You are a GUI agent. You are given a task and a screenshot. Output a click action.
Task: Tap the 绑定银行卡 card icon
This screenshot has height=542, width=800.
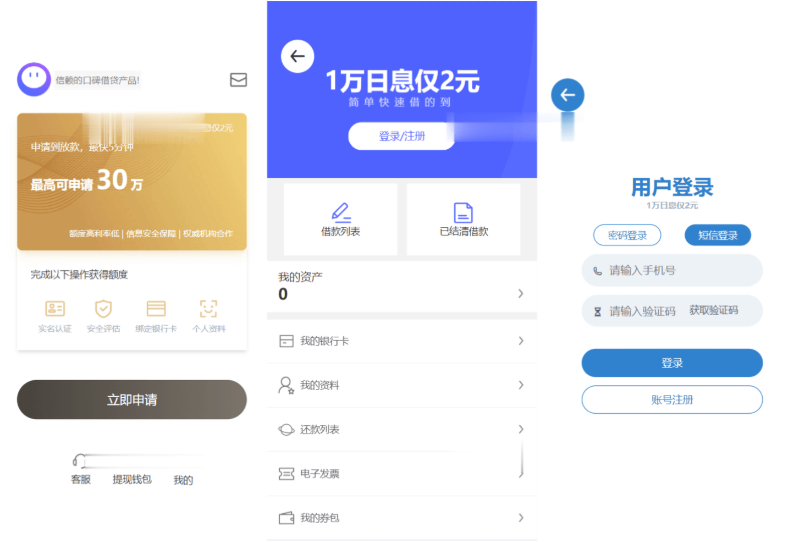point(156,309)
